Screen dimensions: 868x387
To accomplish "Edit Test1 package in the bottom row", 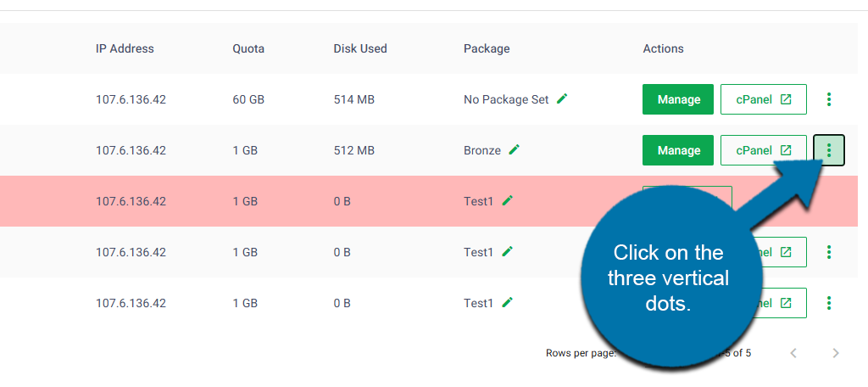I will (507, 303).
